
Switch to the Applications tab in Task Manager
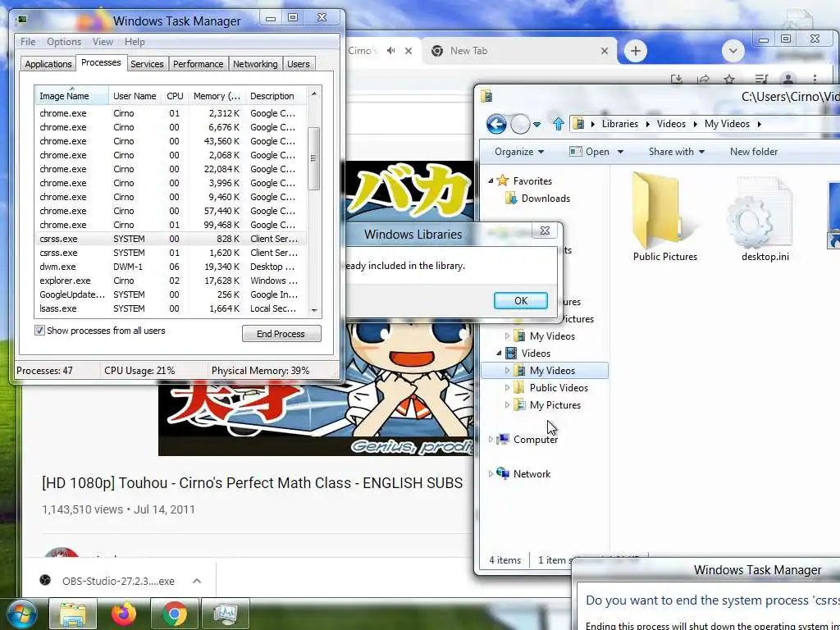(48, 64)
